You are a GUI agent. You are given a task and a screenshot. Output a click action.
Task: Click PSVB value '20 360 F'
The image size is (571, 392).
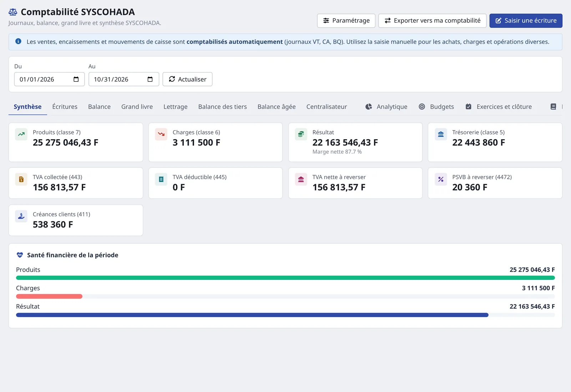pos(470,187)
